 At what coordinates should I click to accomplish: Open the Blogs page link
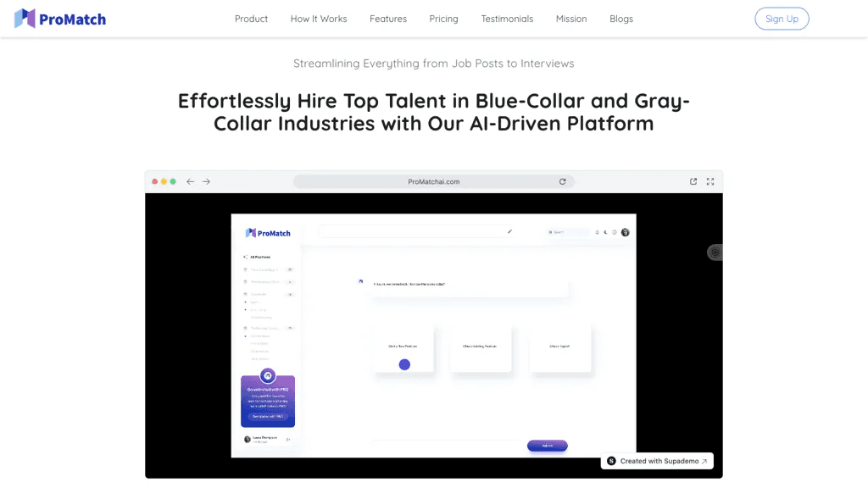[x=621, y=19]
